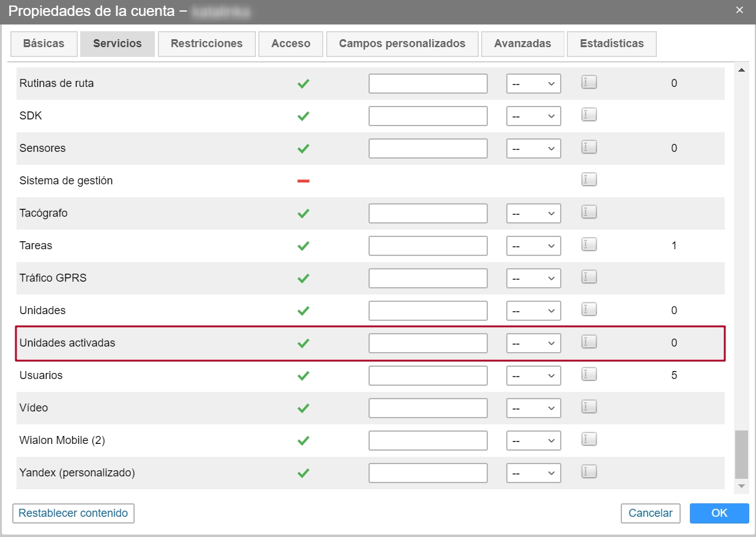This screenshot has width=756, height=537.
Task: Open info for Unidades activadas
Action: click(588, 342)
